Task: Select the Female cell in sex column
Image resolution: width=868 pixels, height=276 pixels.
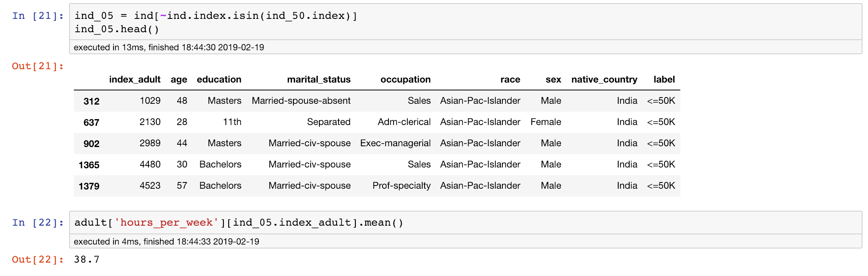Action: (x=546, y=122)
